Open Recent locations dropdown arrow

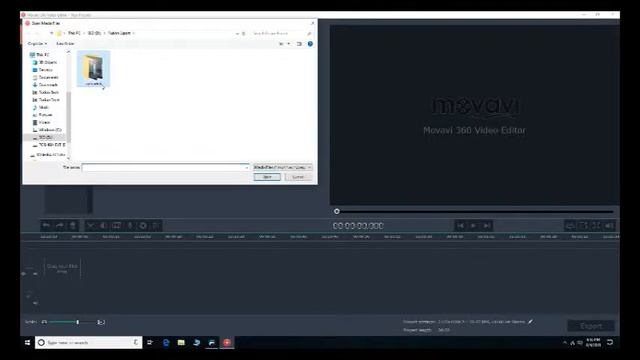51,33
